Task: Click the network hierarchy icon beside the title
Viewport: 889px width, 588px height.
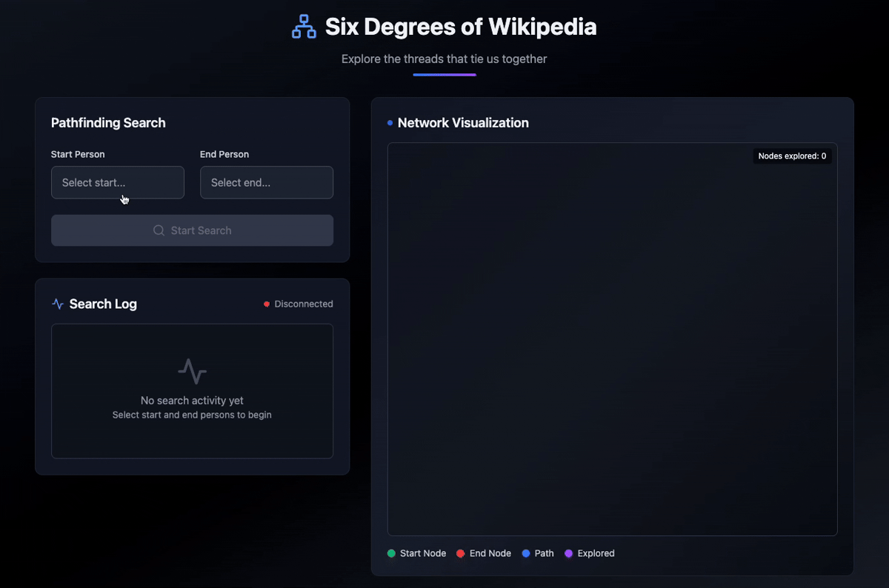Action: pos(304,26)
